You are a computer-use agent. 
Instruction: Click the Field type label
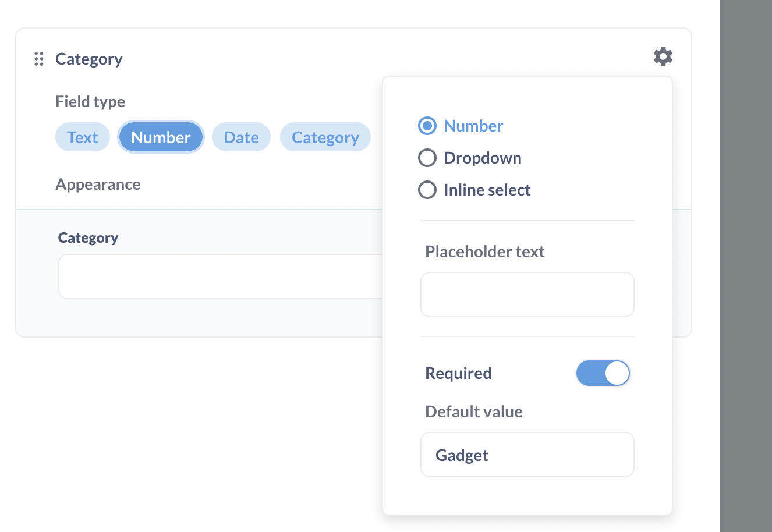(x=90, y=101)
